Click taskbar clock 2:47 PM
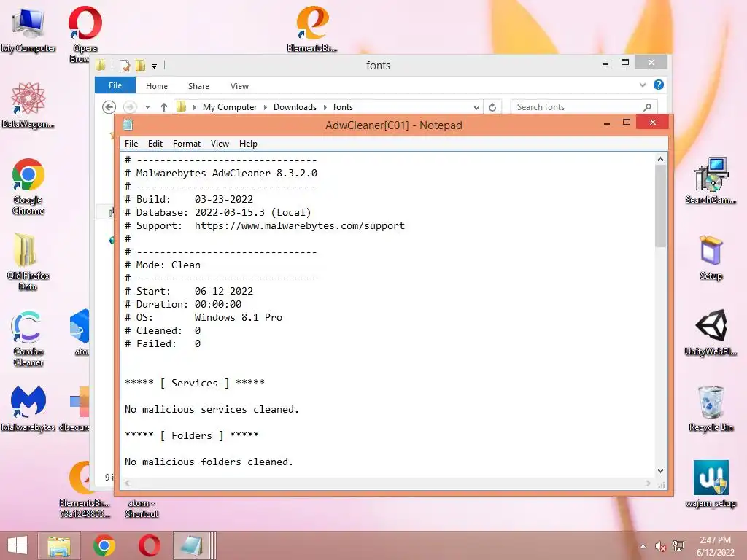 [x=715, y=540]
